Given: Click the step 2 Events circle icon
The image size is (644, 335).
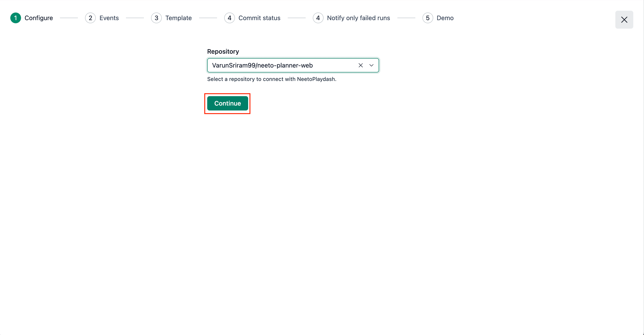Looking at the screenshot, I should click(x=90, y=18).
